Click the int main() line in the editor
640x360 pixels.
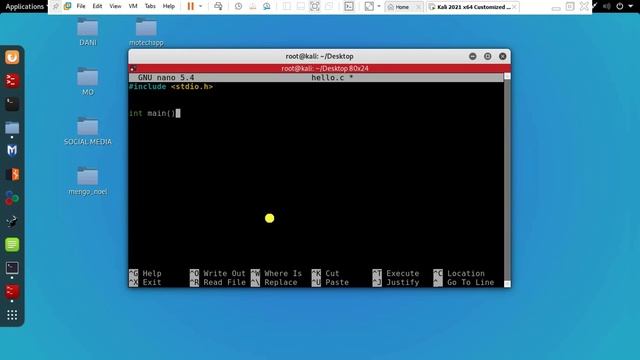pos(152,113)
